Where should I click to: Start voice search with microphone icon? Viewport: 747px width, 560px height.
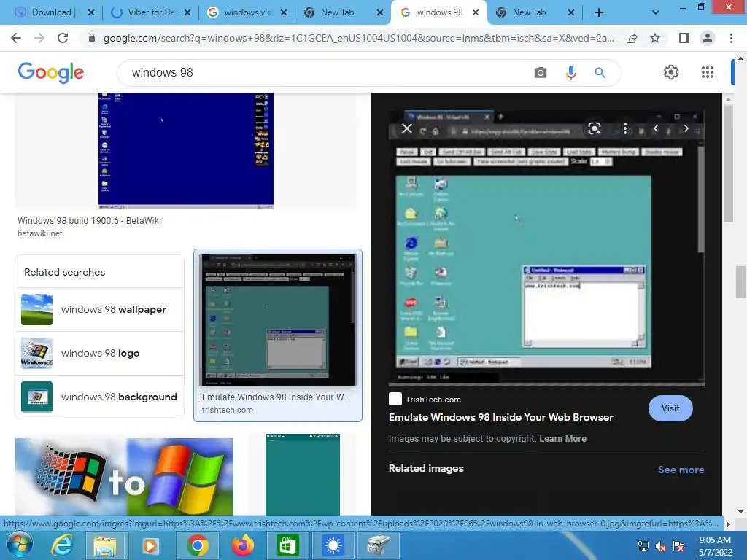(x=570, y=72)
